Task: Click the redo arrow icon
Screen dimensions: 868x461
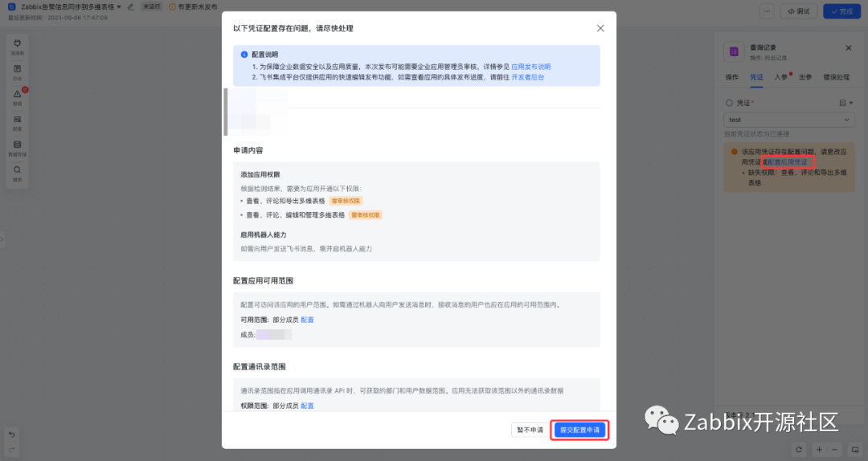Action: click(x=11, y=450)
